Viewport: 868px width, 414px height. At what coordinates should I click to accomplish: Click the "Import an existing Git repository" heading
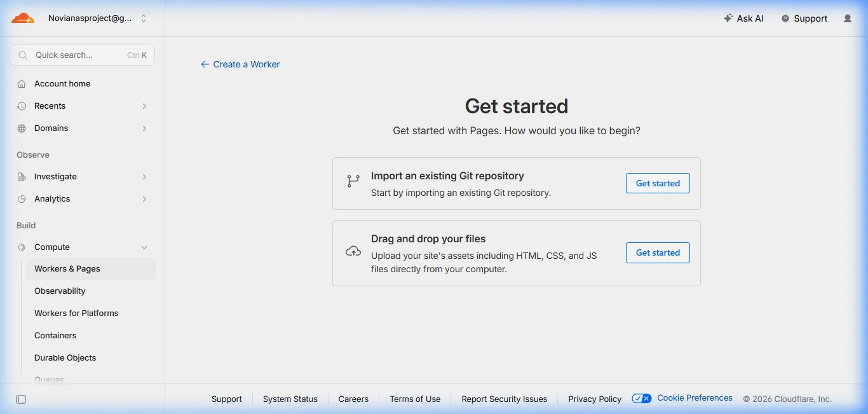(x=447, y=176)
